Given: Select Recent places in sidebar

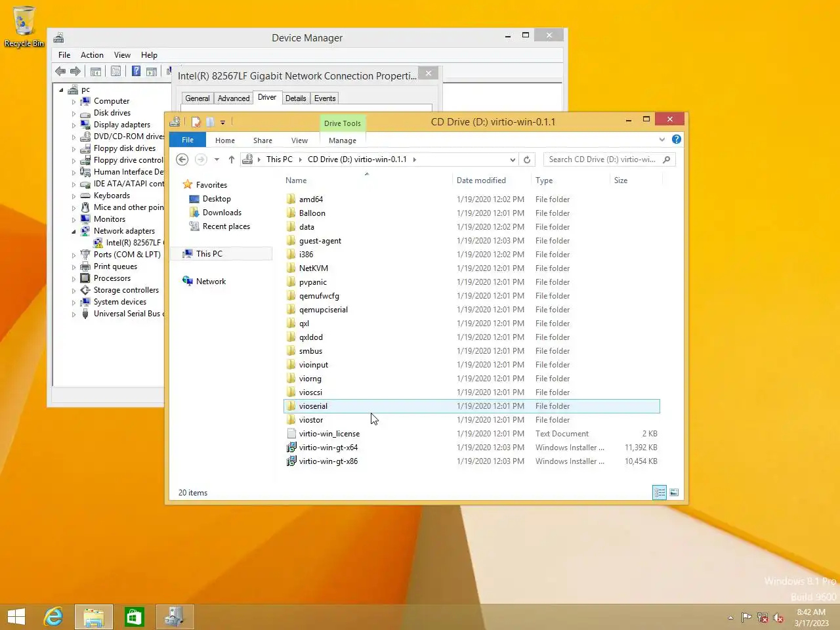Looking at the screenshot, I should click(226, 226).
